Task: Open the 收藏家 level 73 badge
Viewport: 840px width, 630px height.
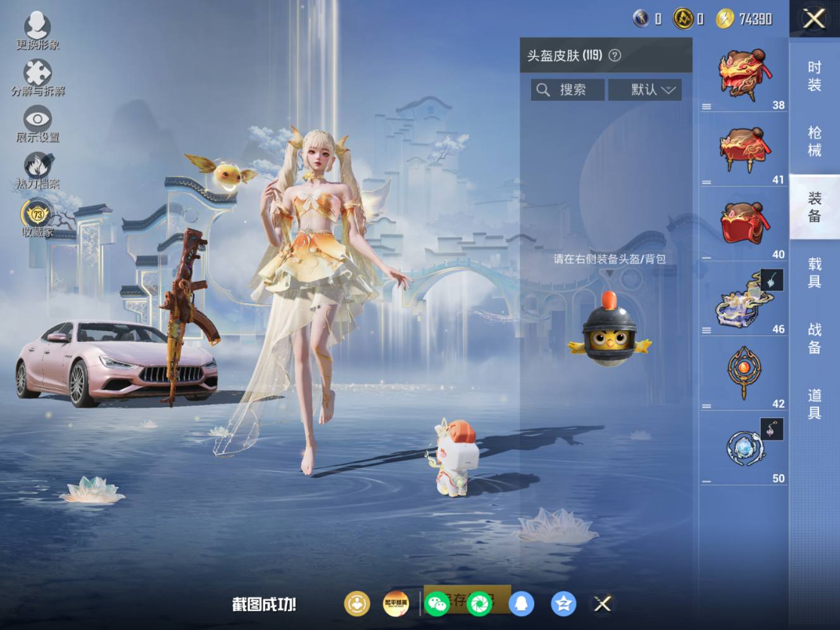Action: click(37, 213)
